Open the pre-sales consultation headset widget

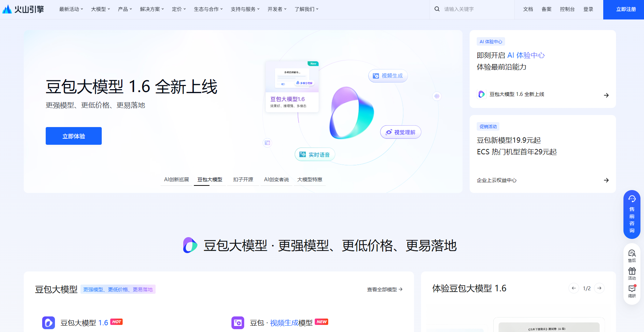[x=632, y=214]
